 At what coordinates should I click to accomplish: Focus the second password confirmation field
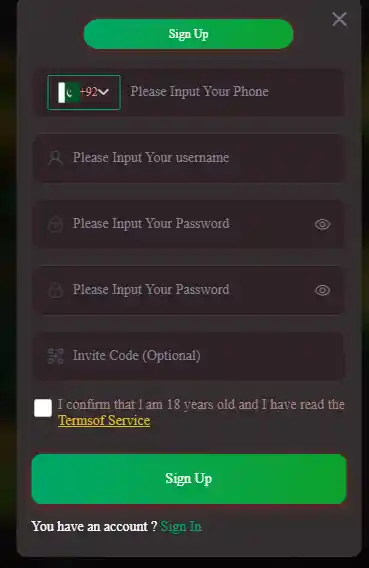[189, 290]
